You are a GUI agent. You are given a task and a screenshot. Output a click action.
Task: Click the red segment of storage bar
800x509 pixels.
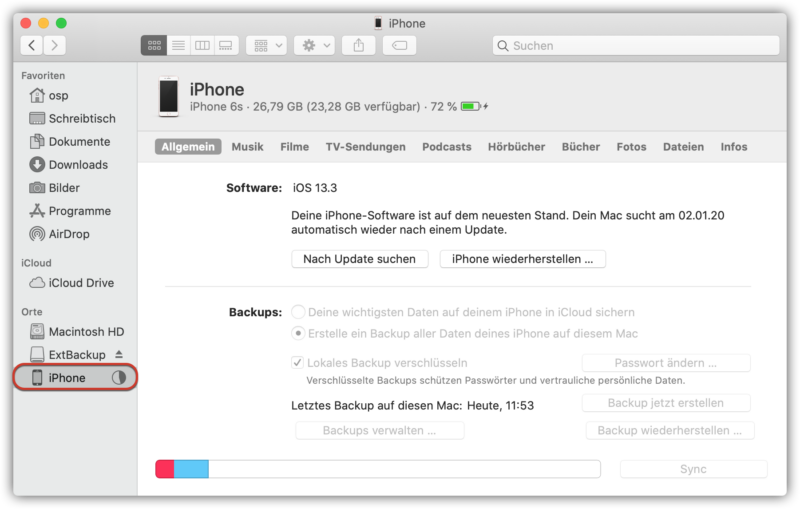click(165, 469)
